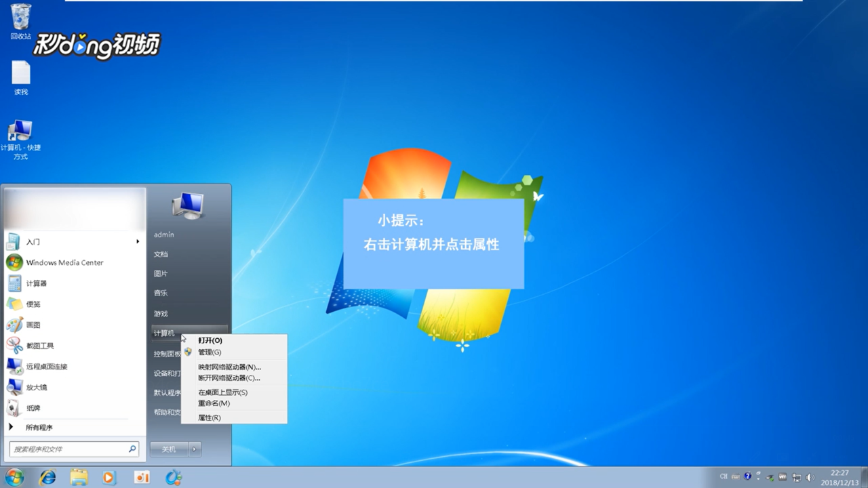Select the 读我 file on the desktop
The height and width of the screenshot is (488, 868).
(x=21, y=78)
